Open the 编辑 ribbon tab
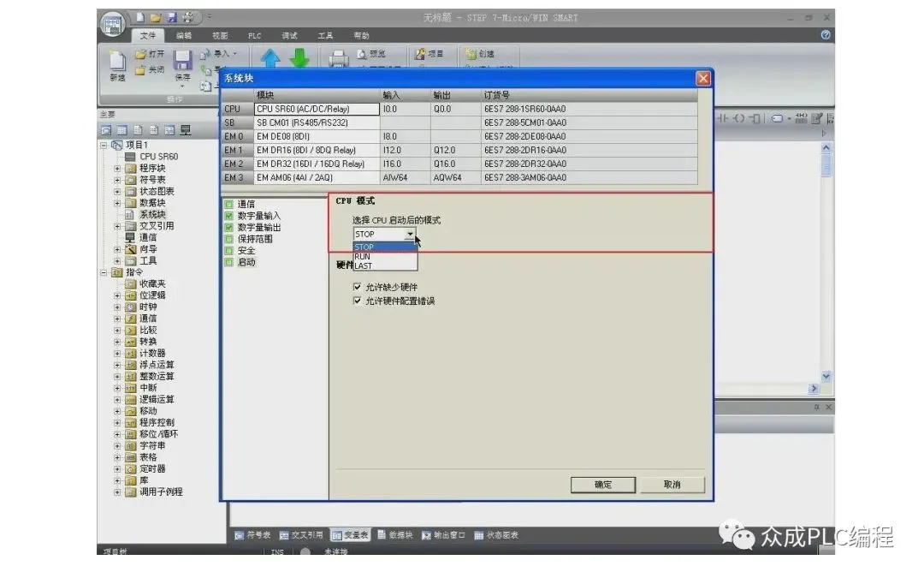The image size is (924, 578). point(184,35)
